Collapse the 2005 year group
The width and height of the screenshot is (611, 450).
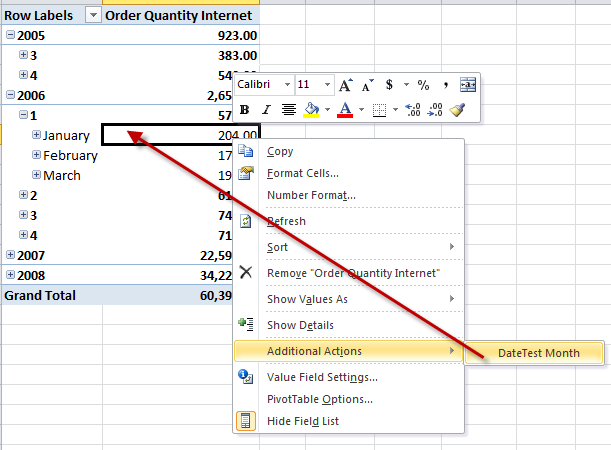[10, 35]
